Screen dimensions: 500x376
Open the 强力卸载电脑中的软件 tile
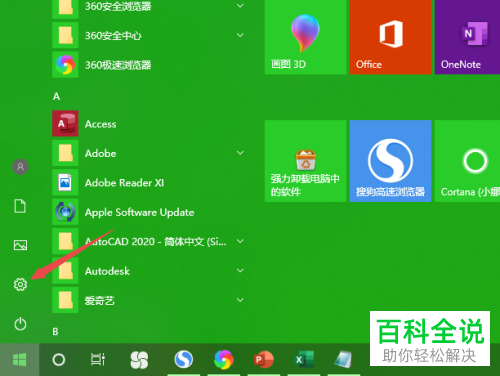click(305, 161)
